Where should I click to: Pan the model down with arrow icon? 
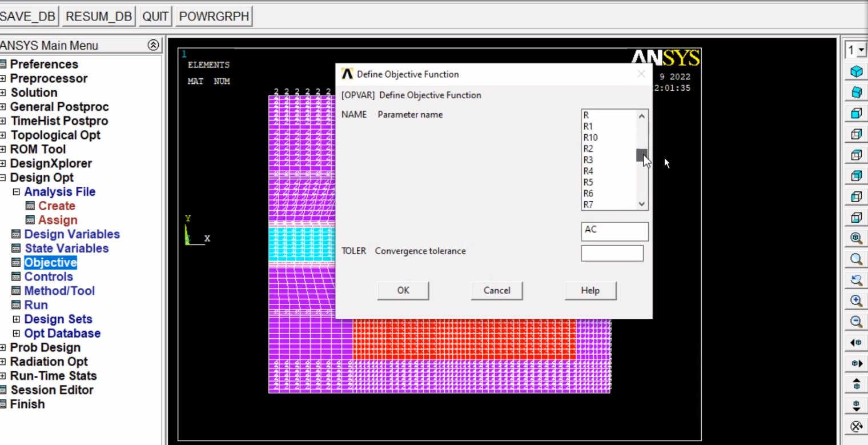[856, 405]
